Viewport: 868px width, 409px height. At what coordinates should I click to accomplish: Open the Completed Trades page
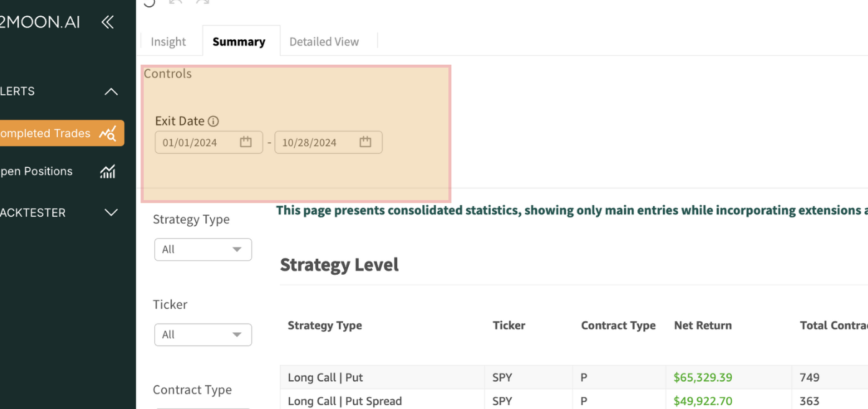[x=47, y=133]
